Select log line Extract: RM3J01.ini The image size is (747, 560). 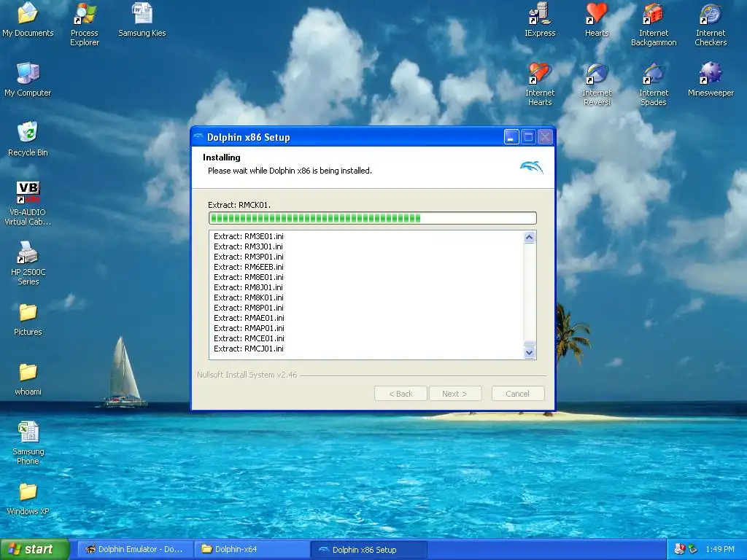coord(248,246)
